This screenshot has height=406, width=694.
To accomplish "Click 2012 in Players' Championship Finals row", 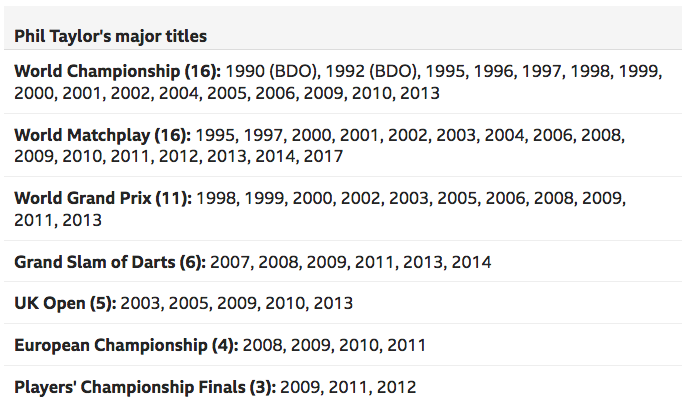I will [x=397, y=387].
